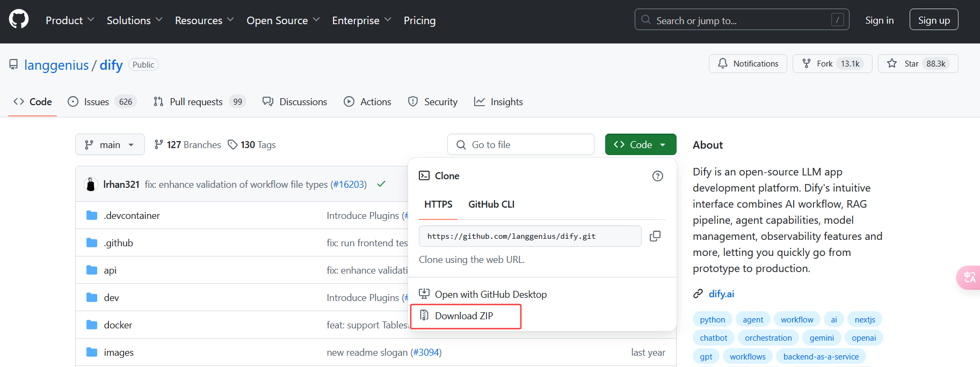980x367 pixels.
Task: Copy the HTTPS clone URL
Action: pos(655,236)
